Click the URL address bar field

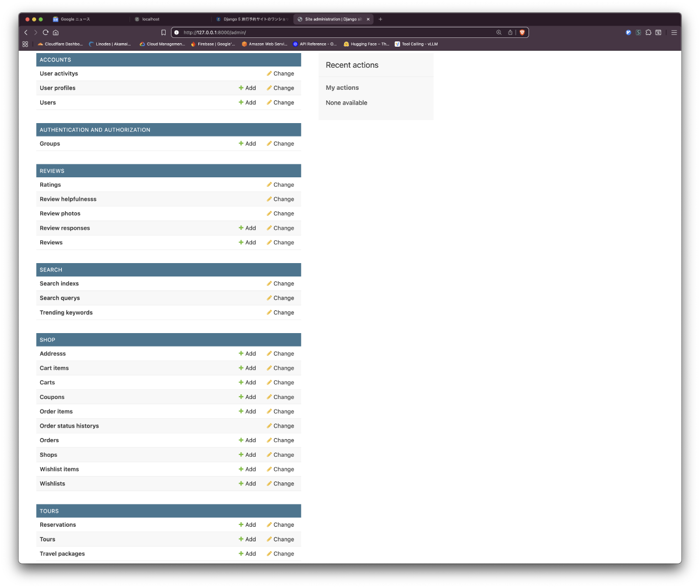(x=338, y=33)
